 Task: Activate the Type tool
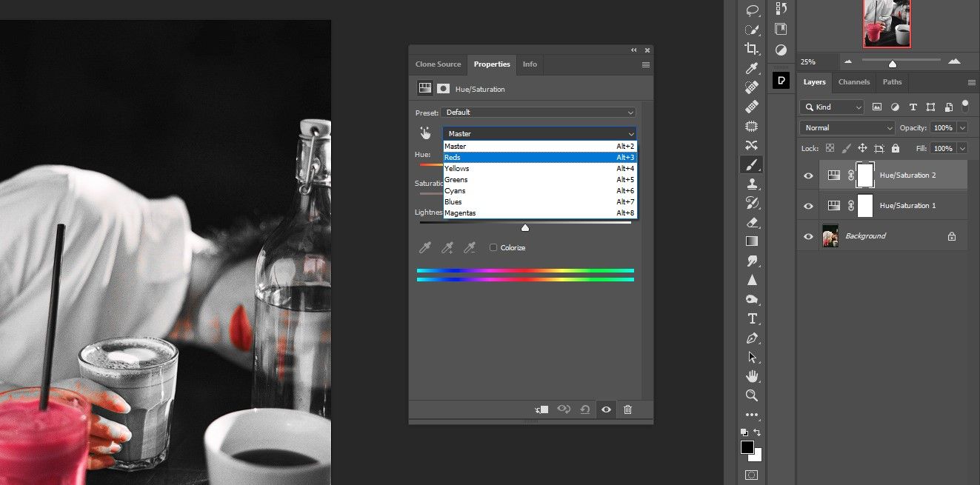tap(752, 318)
